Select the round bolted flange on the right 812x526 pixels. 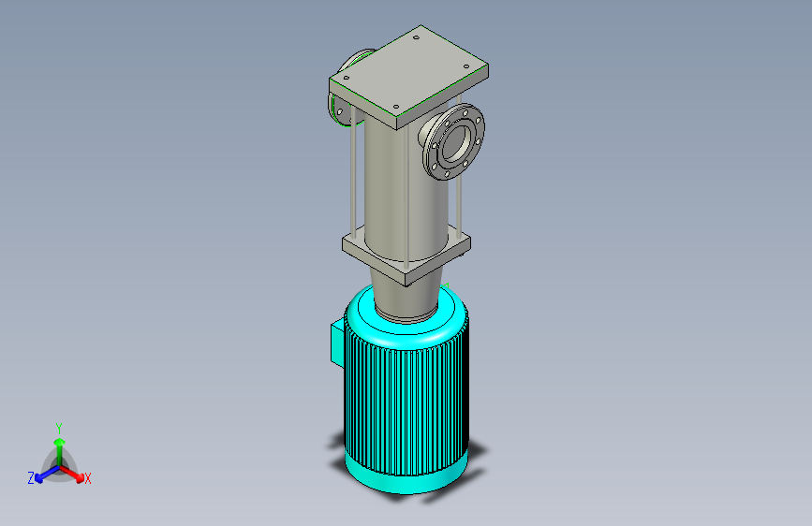point(454,142)
